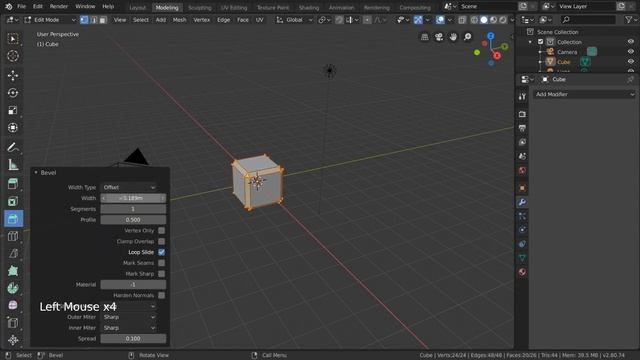Click the pan view hand icon
640x360 pixels.
[x=453, y=37]
